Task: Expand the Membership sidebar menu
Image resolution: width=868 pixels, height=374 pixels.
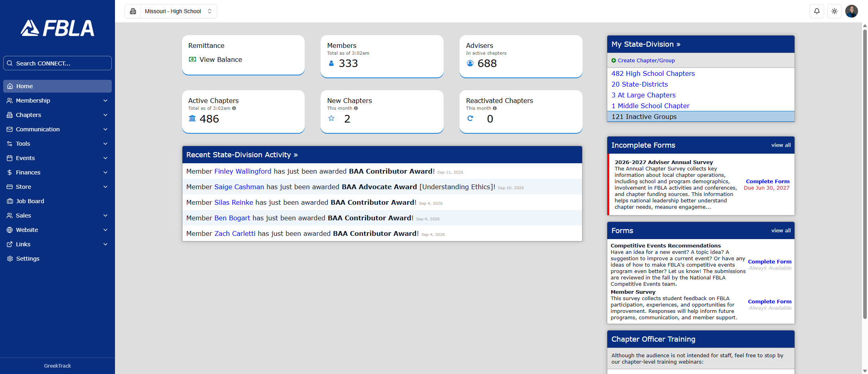Action: 57,101
